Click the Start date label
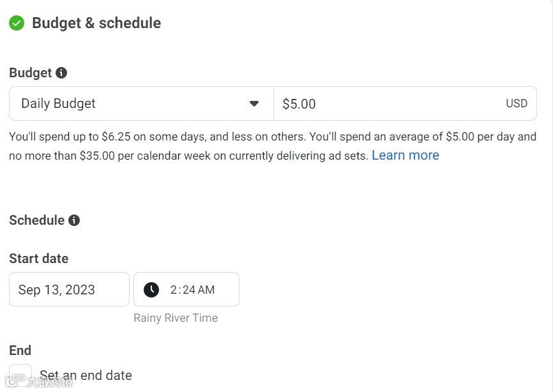Image resolution: width=553 pixels, height=392 pixels. 39,259
